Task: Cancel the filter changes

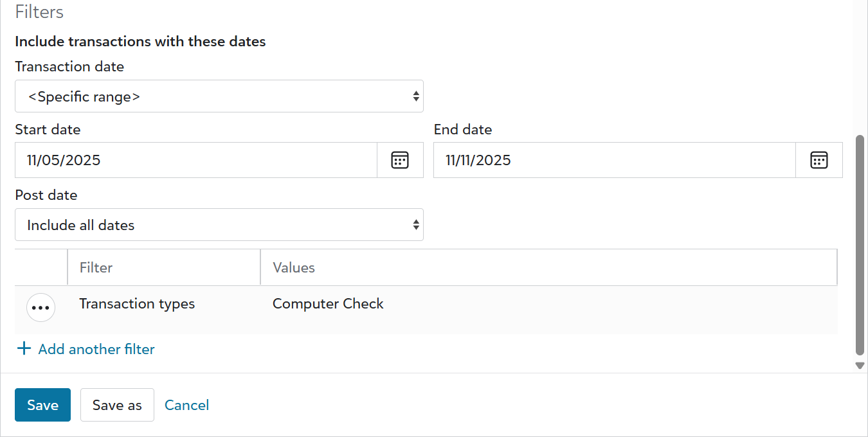Action: click(x=186, y=404)
